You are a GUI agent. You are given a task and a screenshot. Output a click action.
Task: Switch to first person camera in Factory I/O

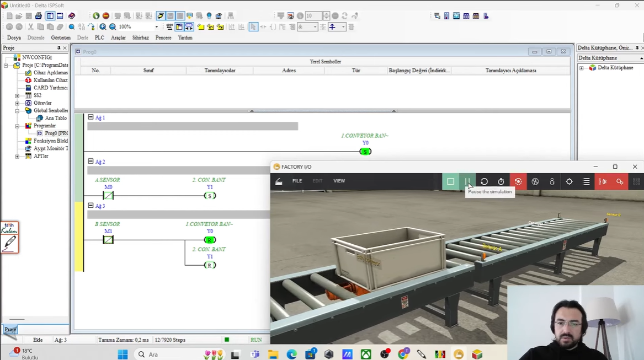tap(552, 181)
